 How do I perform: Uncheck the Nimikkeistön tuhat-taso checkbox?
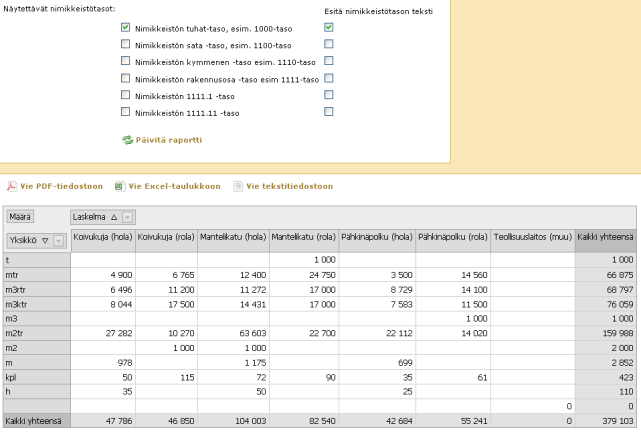point(125,28)
